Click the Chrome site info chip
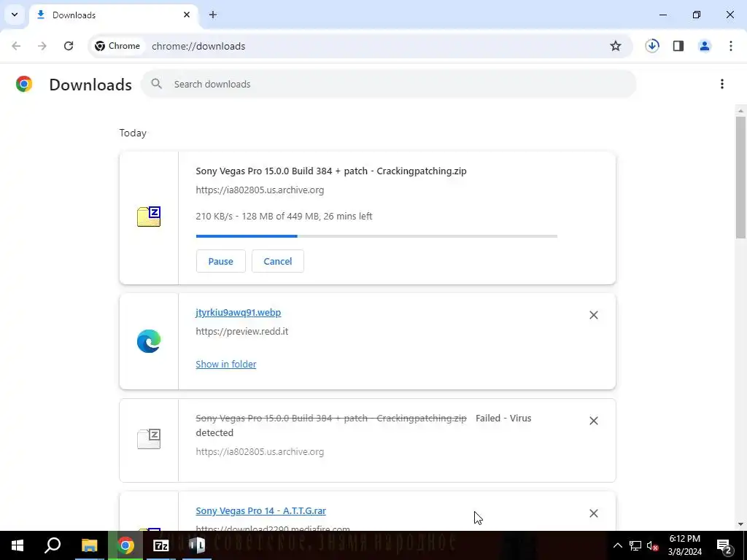Viewport: 747px width, 560px height. pos(117,46)
